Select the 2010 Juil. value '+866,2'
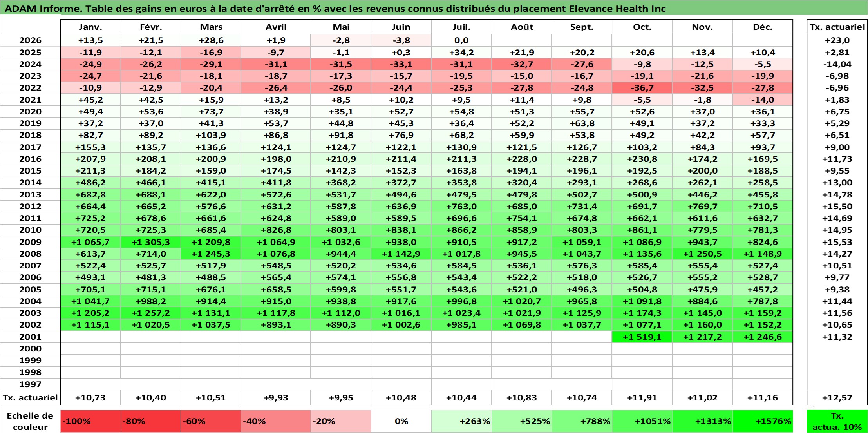Screen dimensions: 868x433 (461, 230)
